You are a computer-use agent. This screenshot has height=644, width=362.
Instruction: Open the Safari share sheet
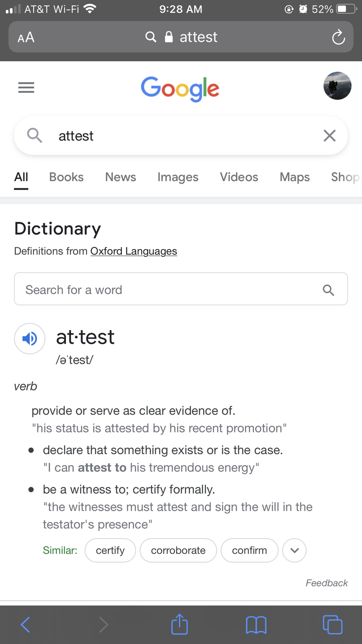(x=180, y=625)
